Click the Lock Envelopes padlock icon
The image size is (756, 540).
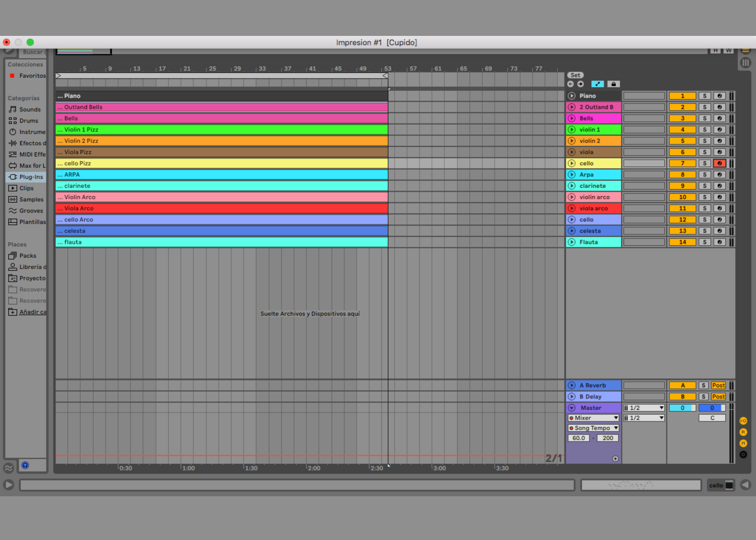[613, 84]
